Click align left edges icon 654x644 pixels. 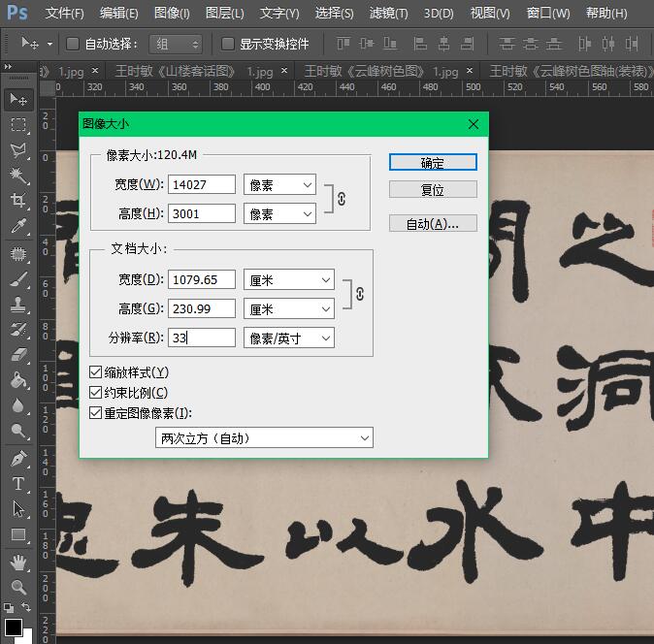coord(420,44)
